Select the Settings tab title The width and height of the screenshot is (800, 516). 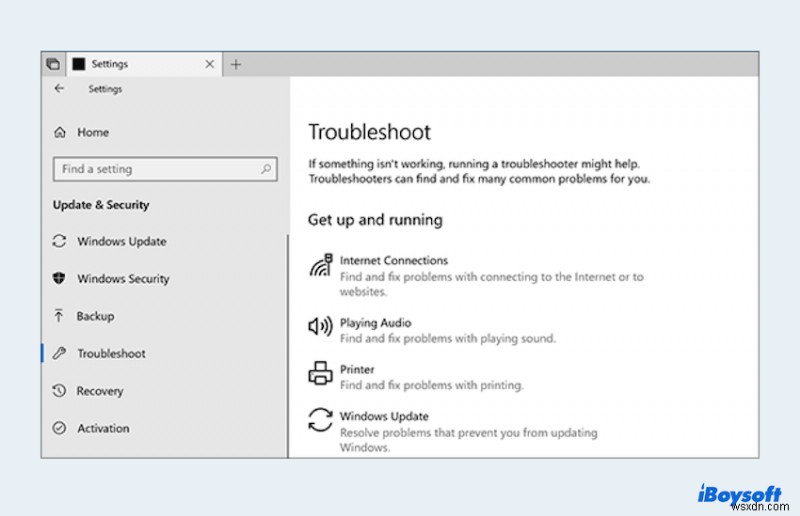point(110,64)
